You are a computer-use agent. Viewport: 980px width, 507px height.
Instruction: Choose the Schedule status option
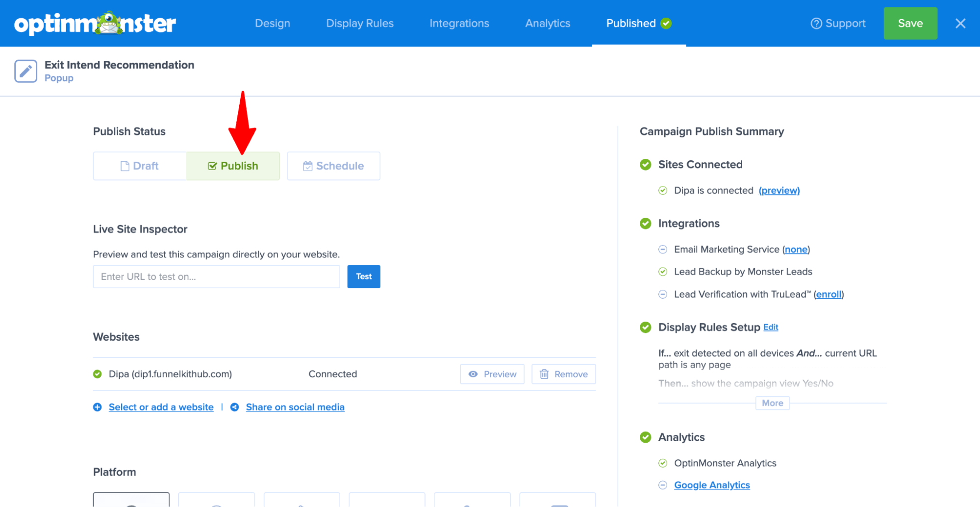tap(333, 166)
